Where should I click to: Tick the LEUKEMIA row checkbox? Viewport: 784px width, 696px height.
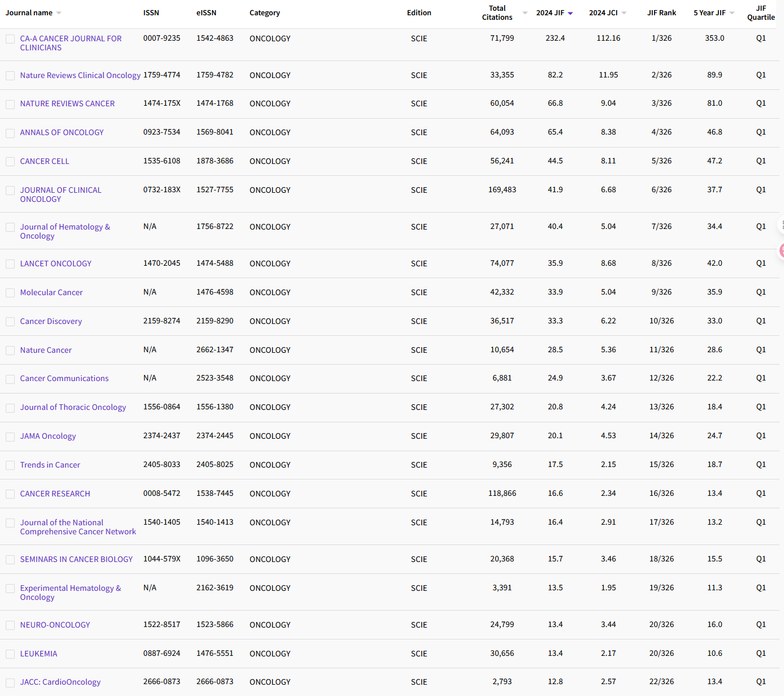pyautogui.click(x=10, y=654)
